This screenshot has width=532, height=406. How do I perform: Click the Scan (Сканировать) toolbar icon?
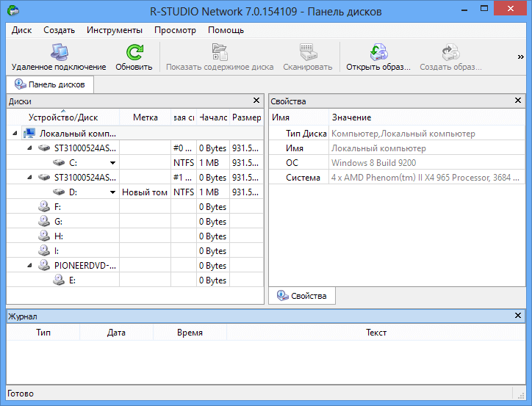[308, 52]
